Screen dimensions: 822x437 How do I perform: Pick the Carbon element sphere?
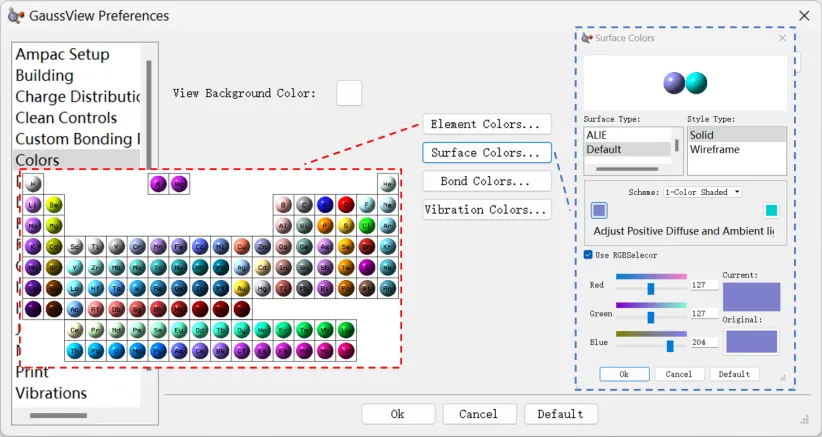point(304,205)
